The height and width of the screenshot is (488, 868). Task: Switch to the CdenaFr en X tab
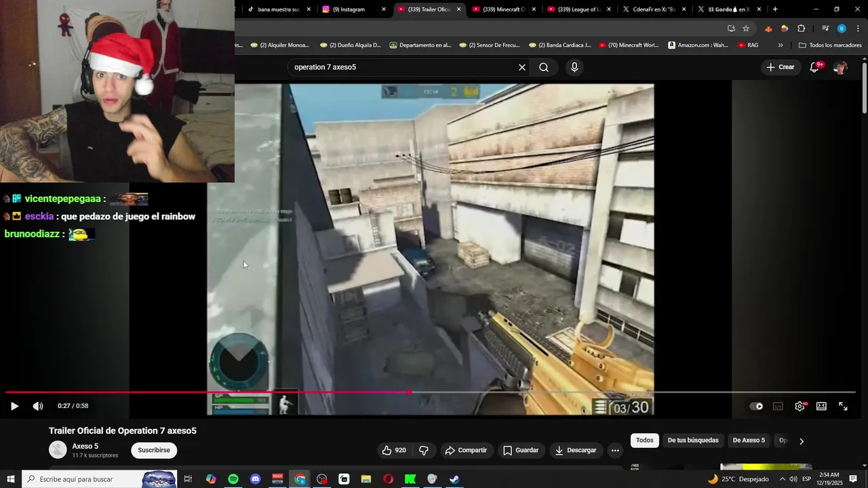[652, 9]
